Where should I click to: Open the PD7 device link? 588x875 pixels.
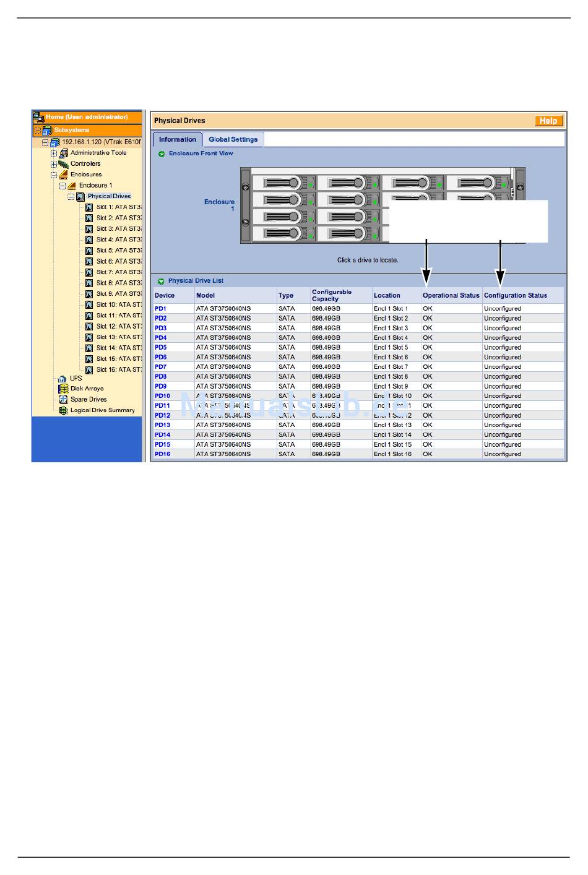[160, 367]
